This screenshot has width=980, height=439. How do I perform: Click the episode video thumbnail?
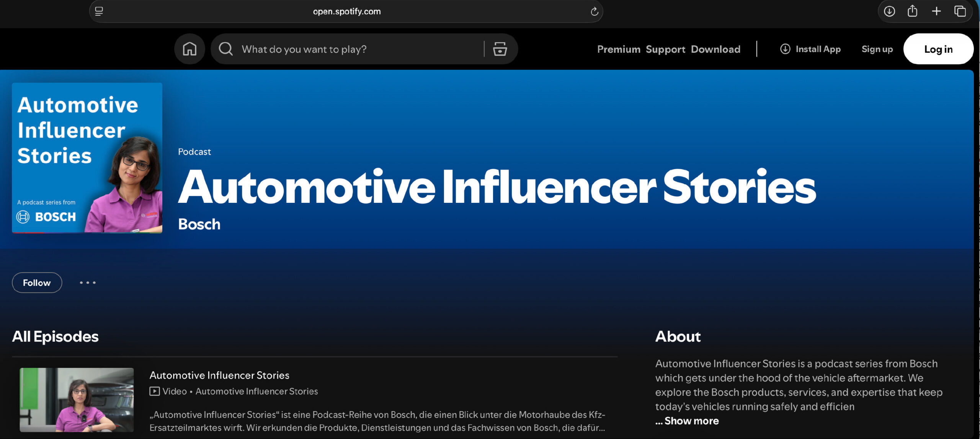coord(77,400)
